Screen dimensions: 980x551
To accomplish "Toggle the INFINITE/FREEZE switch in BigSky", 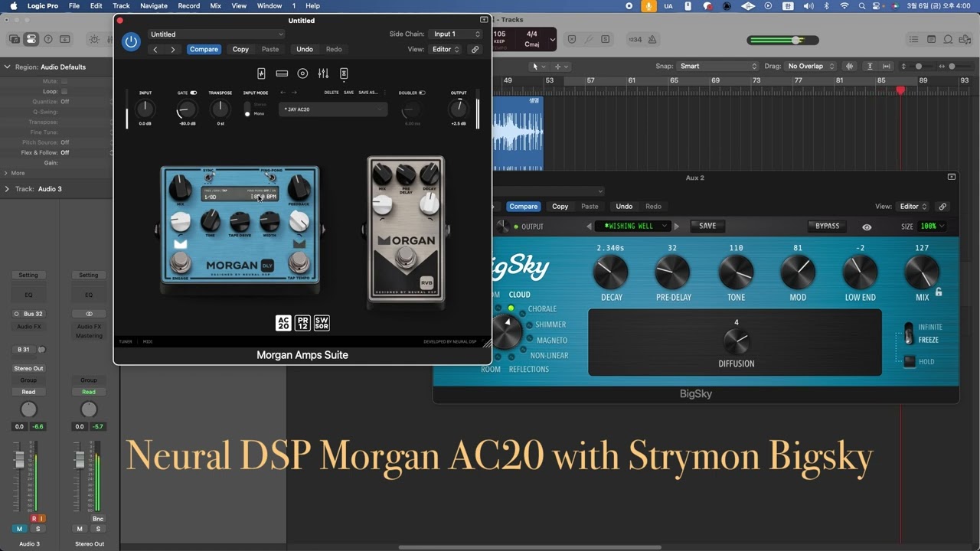I will (x=909, y=333).
